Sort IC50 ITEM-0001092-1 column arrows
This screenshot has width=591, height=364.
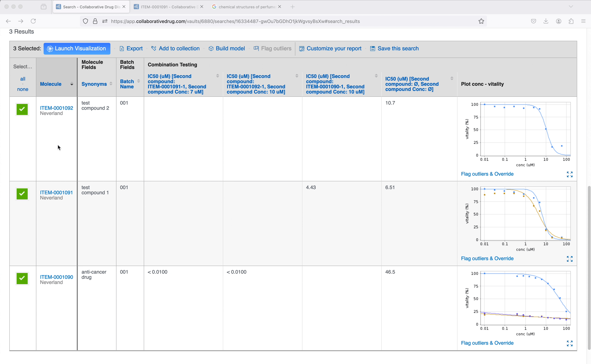pyautogui.click(x=297, y=76)
